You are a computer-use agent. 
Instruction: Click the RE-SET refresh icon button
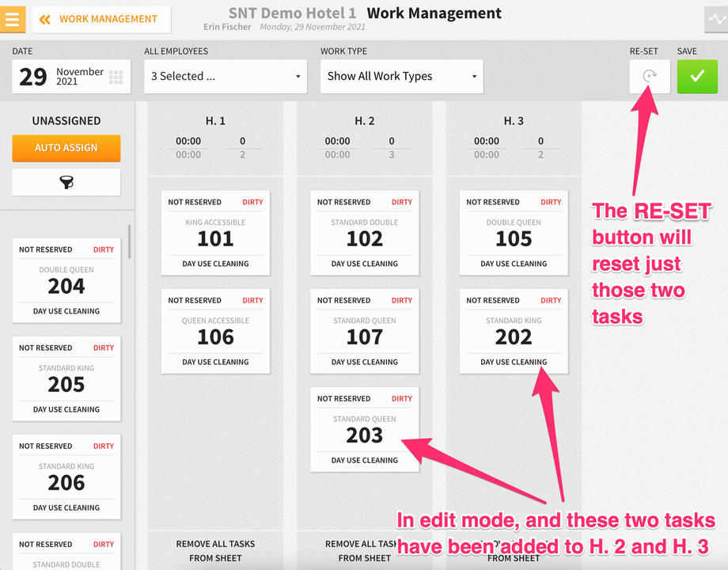click(x=650, y=76)
